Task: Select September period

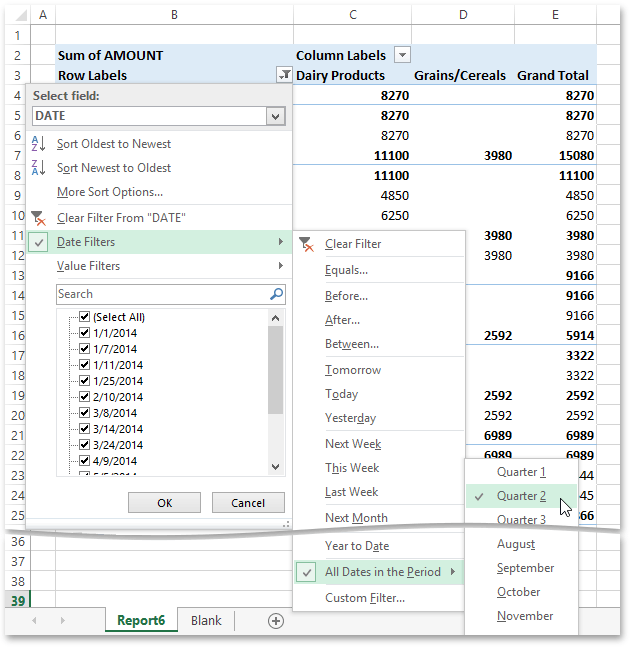Action: tap(525, 568)
